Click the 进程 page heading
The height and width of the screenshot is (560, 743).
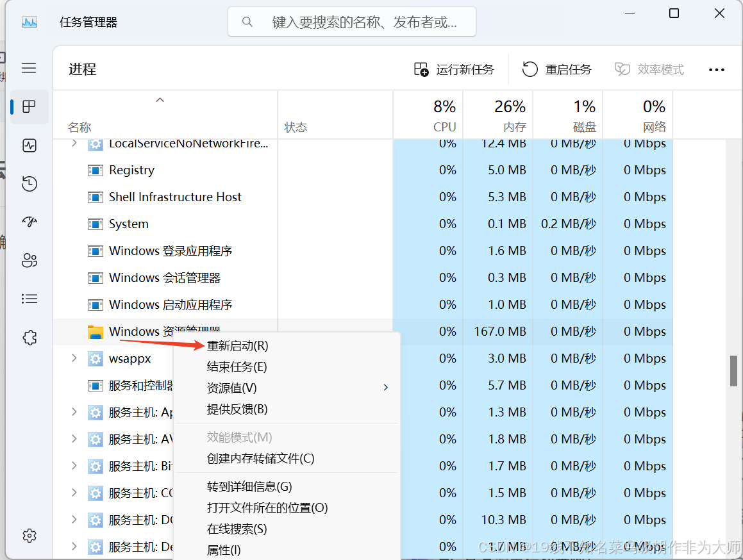tap(83, 69)
